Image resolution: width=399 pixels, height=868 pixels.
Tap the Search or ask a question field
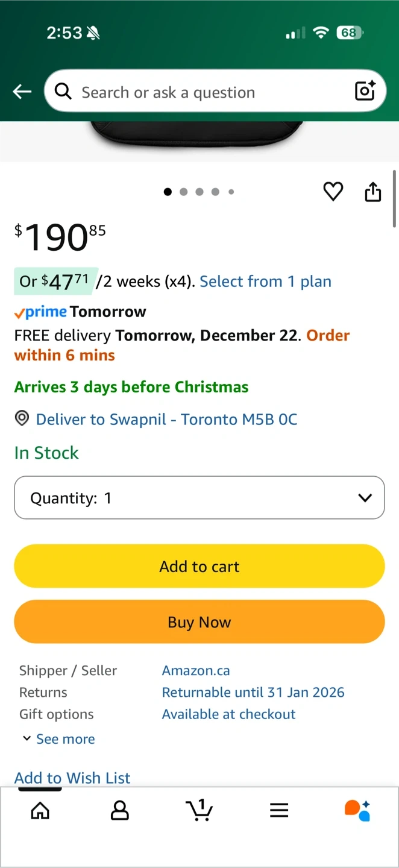205,92
